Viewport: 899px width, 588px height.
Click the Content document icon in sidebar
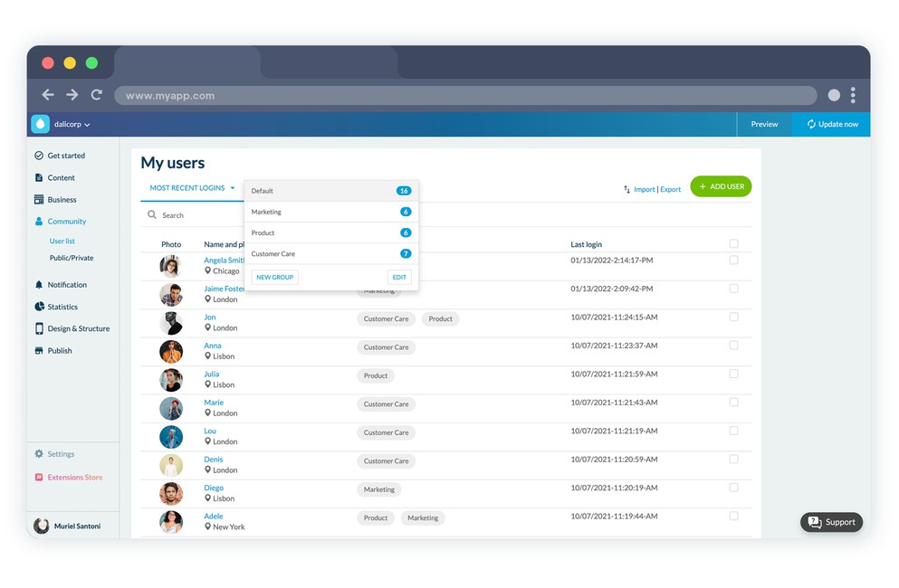pos(39,177)
